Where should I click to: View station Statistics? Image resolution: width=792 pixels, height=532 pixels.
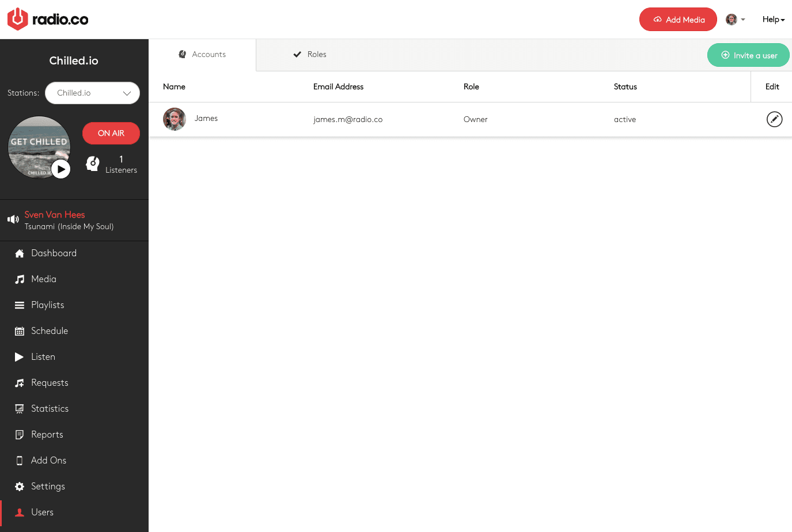pyautogui.click(x=50, y=408)
